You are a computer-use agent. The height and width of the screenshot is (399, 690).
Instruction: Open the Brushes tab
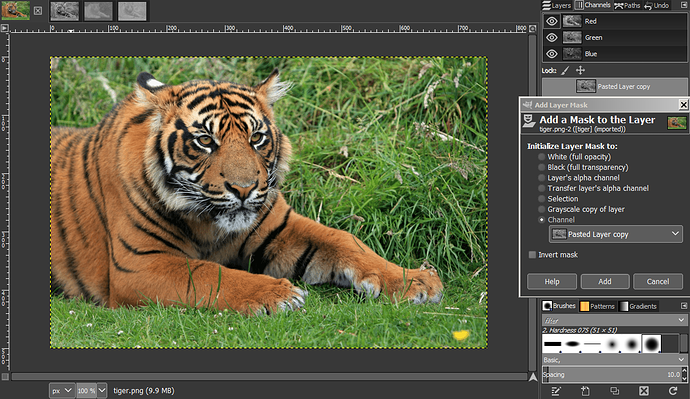tap(559, 306)
